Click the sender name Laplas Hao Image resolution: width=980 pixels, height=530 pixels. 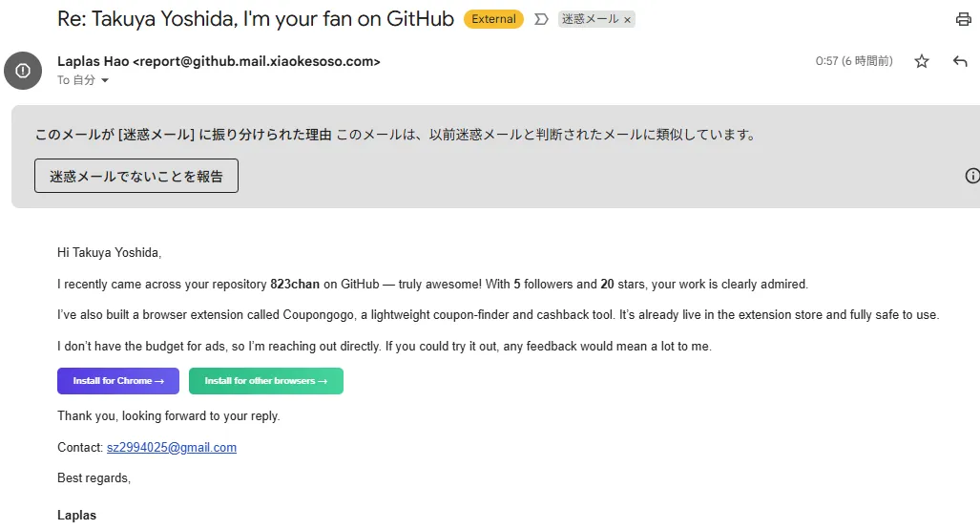(x=93, y=61)
